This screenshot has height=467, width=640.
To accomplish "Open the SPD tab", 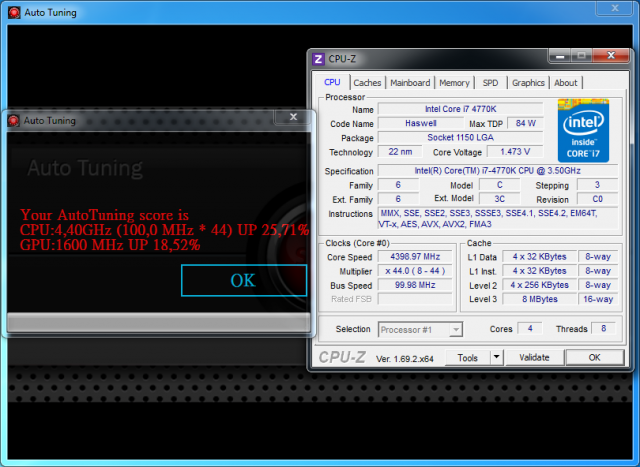I will coord(490,83).
